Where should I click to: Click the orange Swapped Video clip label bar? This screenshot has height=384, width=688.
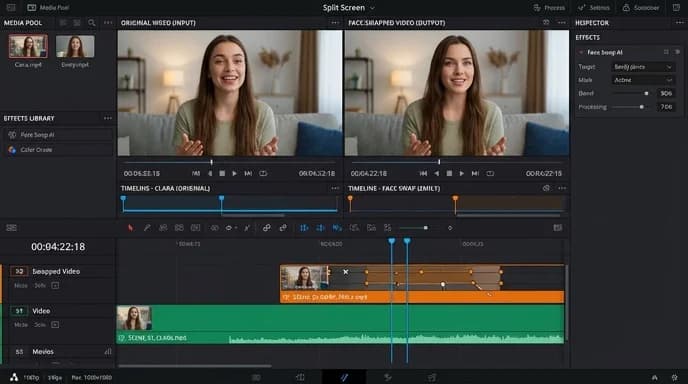click(422, 297)
